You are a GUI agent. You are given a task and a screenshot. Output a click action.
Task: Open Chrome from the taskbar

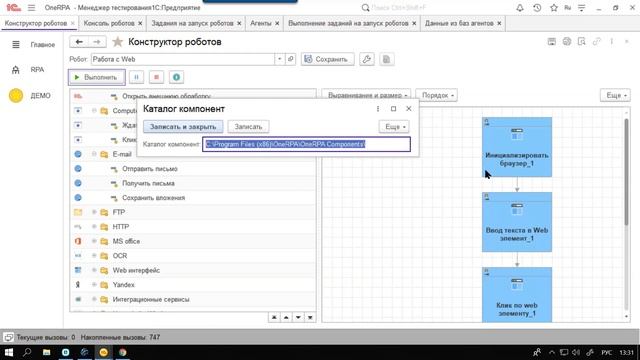(122, 352)
